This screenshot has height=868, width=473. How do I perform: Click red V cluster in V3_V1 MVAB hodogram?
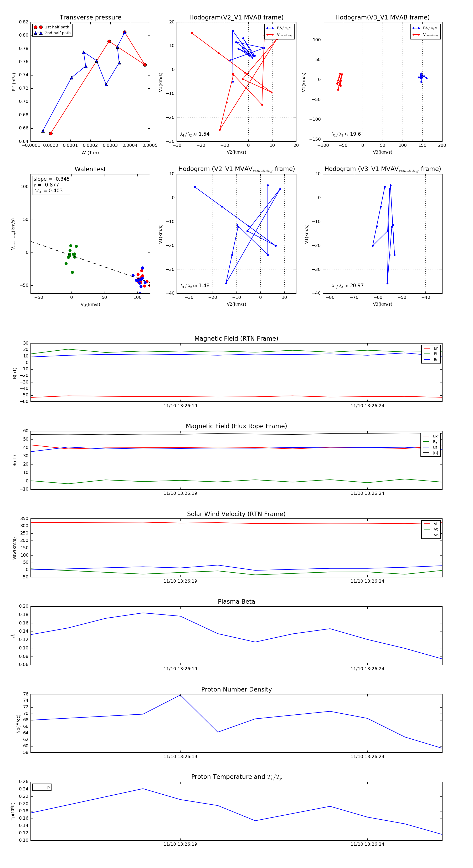pyautogui.click(x=339, y=81)
